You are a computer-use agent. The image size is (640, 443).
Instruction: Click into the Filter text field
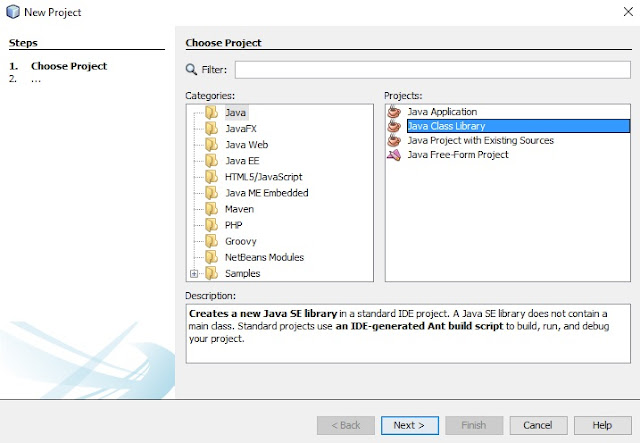tap(433, 70)
